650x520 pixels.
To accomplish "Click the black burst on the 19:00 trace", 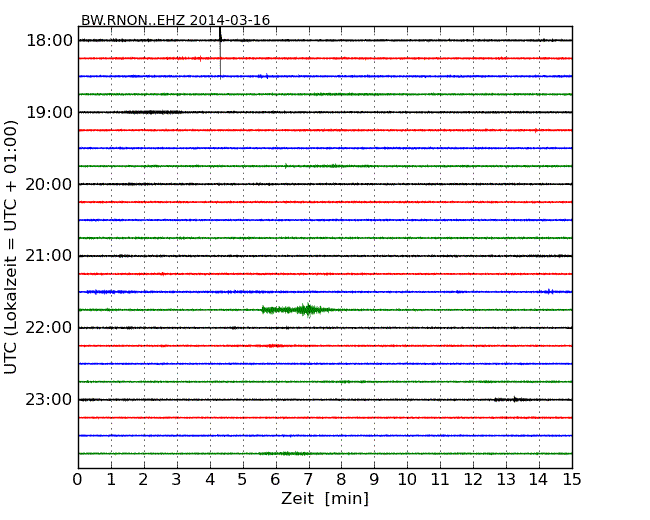I will coord(152,112).
